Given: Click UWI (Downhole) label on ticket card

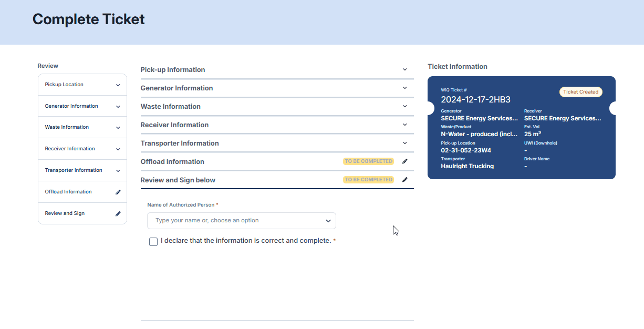Looking at the screenshot, I should [541, 143].
